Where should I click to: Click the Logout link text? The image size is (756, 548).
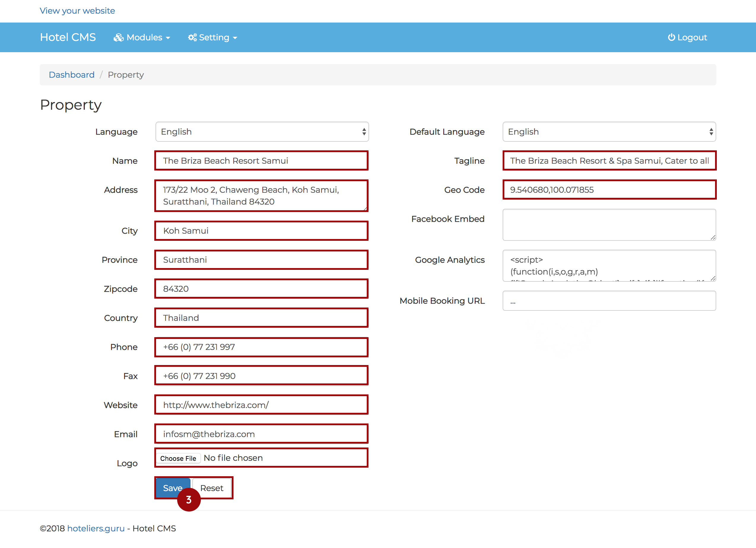[x=692, y=37]
